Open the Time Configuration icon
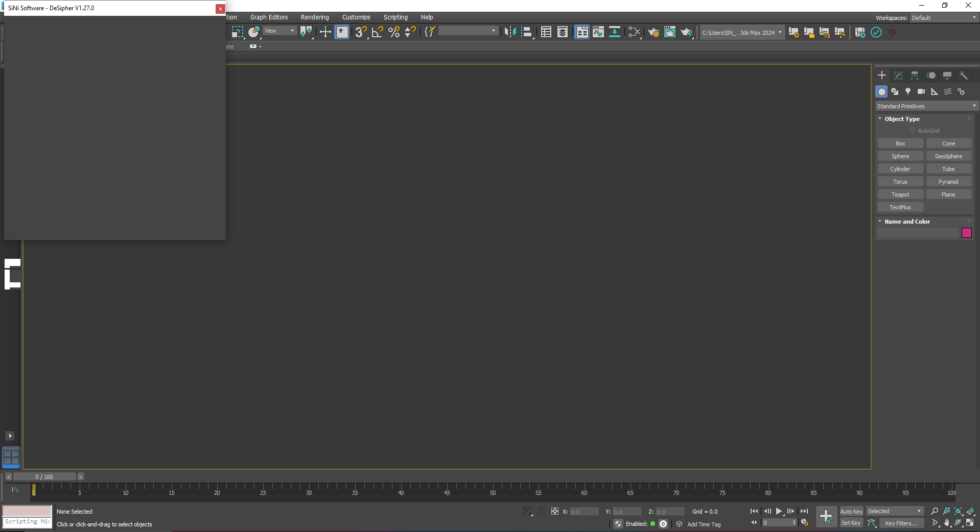The width and height of the screenshot is (980, 532). pos(805,523)
